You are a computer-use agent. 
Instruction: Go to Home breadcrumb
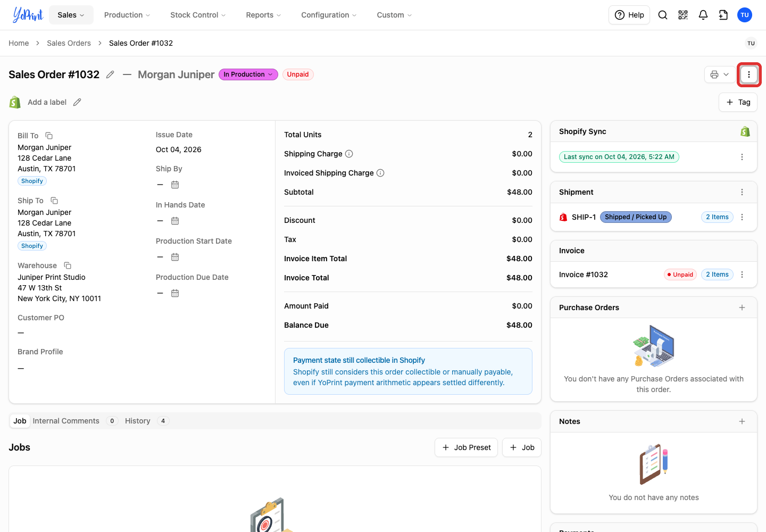click(19, 43)
